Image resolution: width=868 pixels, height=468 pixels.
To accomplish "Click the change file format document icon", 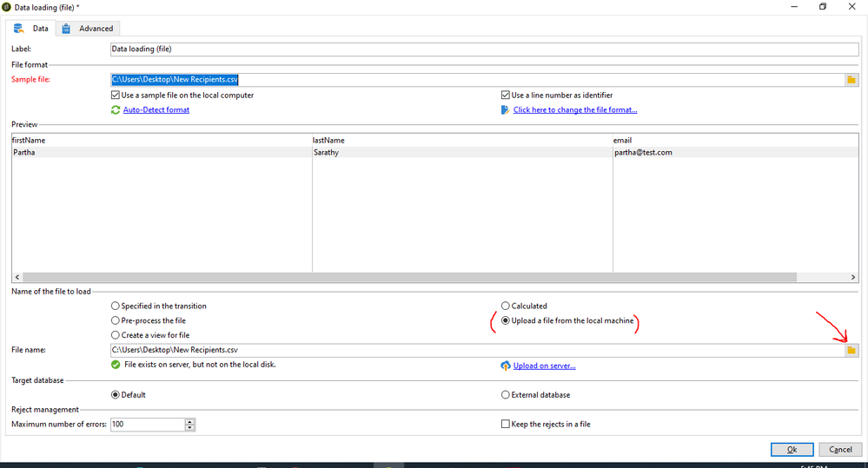I will (x=505, y=110).
